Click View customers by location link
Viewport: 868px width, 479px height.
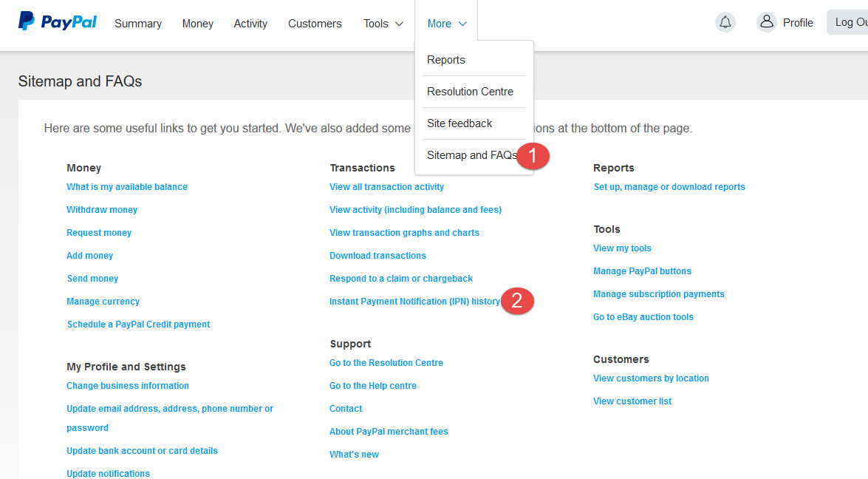pyautogui.click(x=651, y=378)
